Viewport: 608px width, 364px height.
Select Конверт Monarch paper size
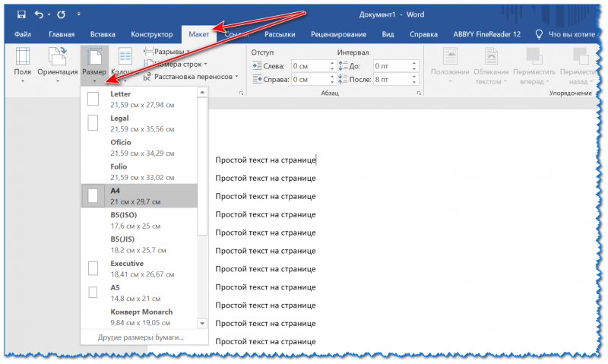pyautogui.click(x=139, y=317)
